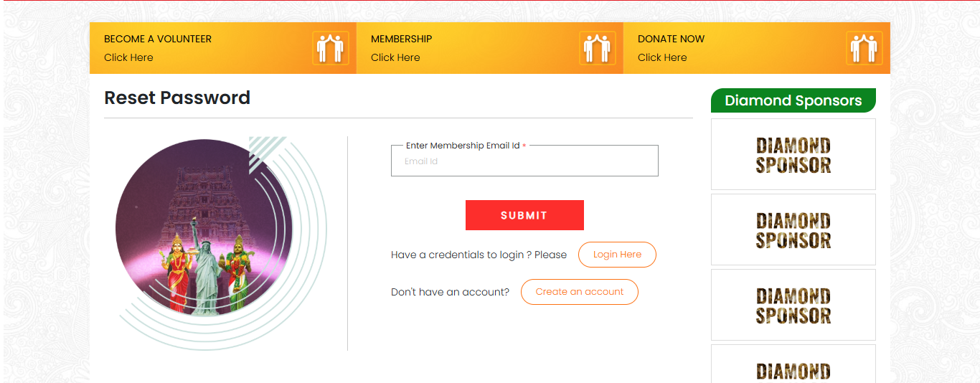Click the volunteer people icon

point(331,48)
